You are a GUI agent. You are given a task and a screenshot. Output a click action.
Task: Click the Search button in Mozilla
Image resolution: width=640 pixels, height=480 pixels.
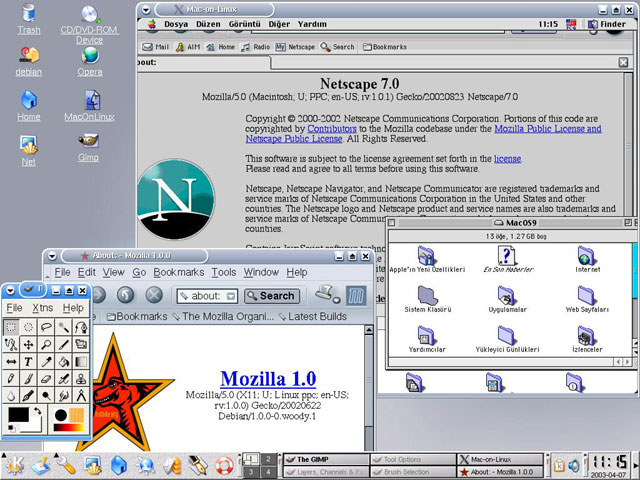[271, 296]
